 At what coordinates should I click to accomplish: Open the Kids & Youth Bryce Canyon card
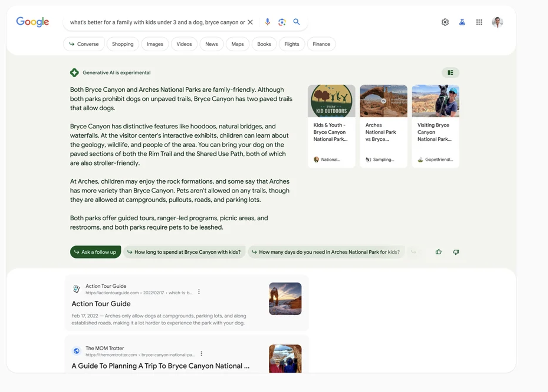tap(331, 126)
